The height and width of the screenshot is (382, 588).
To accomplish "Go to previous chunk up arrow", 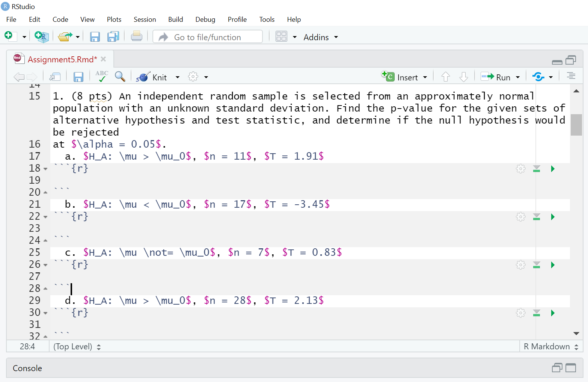I will pos(446,77).
